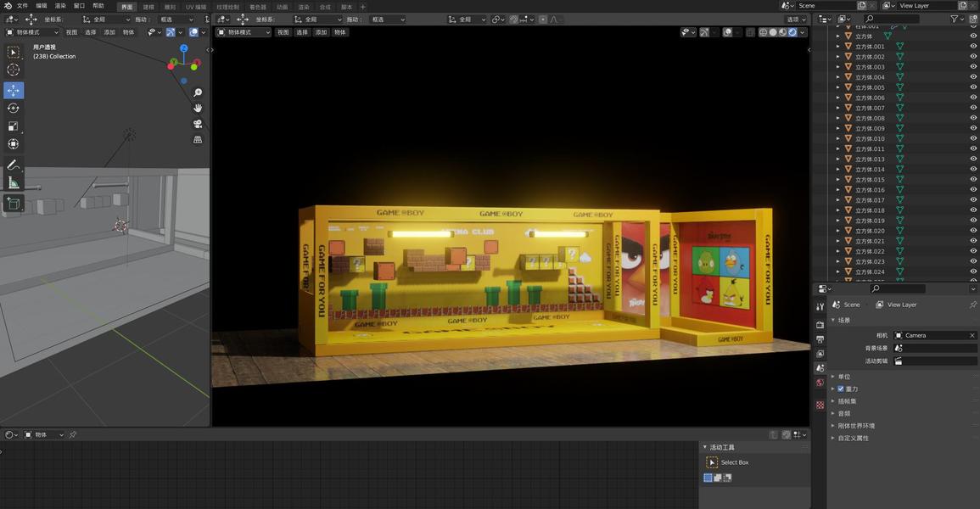Select wireframe viewport shading
The width and height of the screenshot is (980, 509).
point(763,32)
